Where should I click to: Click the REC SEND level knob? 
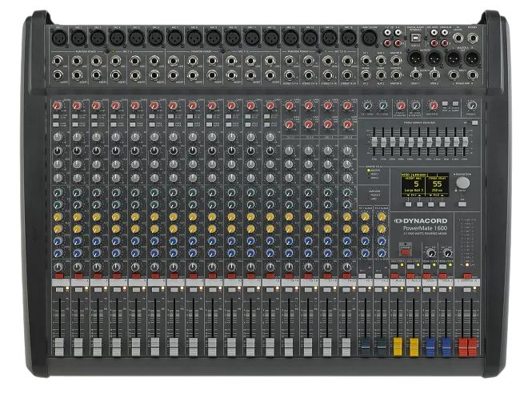(x=416, y=105)
